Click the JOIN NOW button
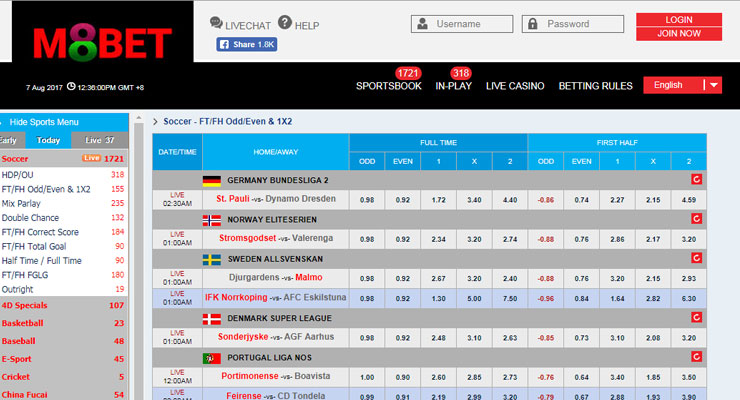Viewport: 740px width, 400px height. coord(679,33)
